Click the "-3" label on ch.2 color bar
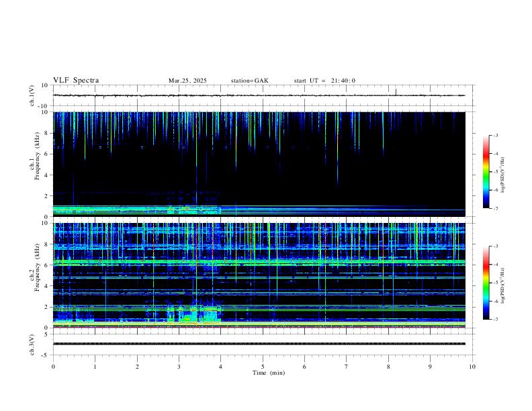 (495, 246)
